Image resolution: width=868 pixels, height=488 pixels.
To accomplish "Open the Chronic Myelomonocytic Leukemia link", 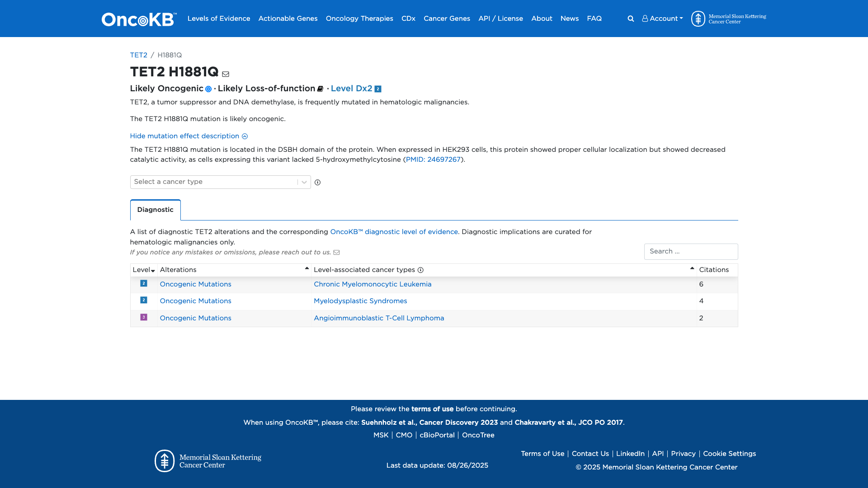I will point(373,284).
